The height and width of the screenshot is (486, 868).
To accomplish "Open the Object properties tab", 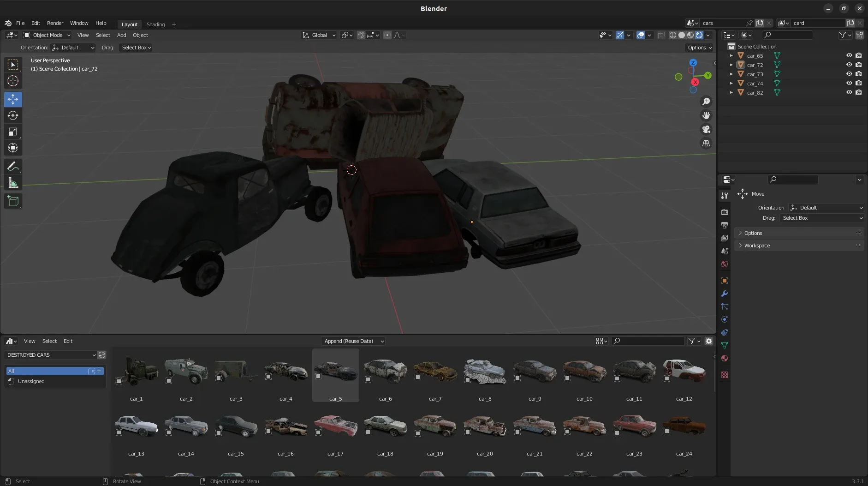I will (725, 281).
